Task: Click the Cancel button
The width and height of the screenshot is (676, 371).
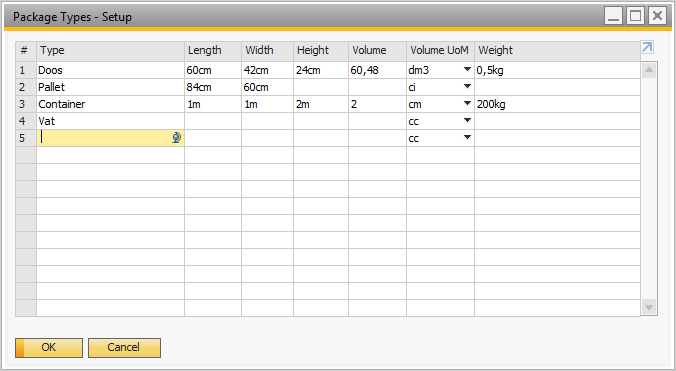Action: pos(124,348)
